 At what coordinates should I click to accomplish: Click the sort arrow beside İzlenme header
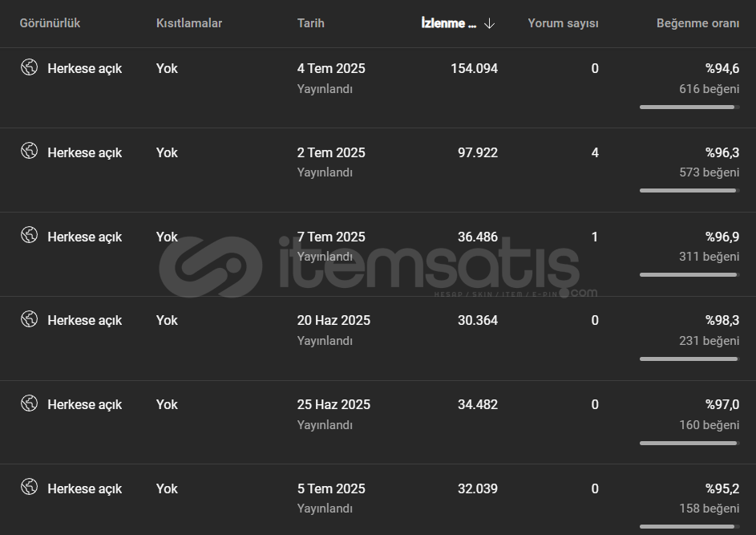[489, 23]
